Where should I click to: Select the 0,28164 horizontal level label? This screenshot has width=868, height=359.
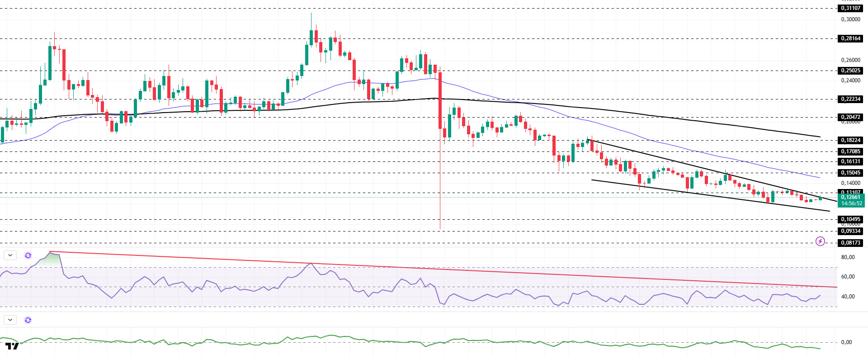[x=850, y=38]
